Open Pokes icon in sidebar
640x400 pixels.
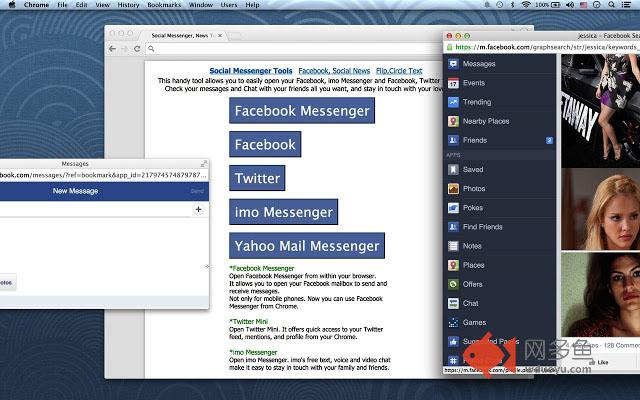click(x=453, y=208)
